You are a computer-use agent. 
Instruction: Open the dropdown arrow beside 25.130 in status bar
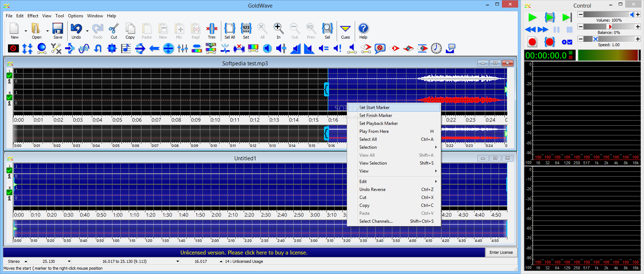[x=69, y=261]
